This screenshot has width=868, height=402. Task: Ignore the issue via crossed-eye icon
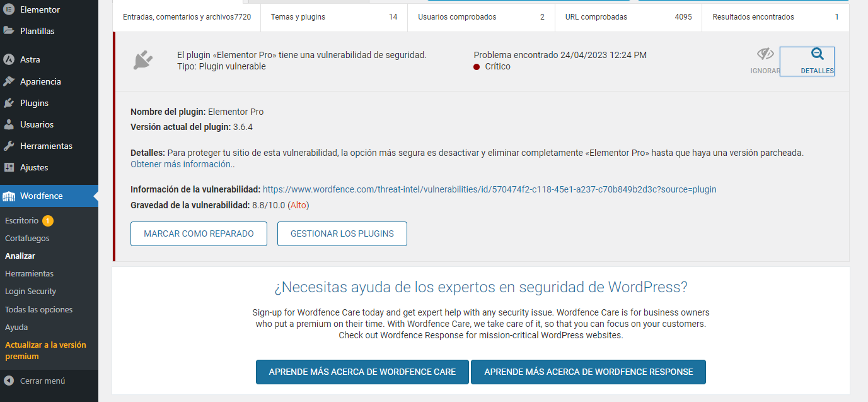click(765, 54)
